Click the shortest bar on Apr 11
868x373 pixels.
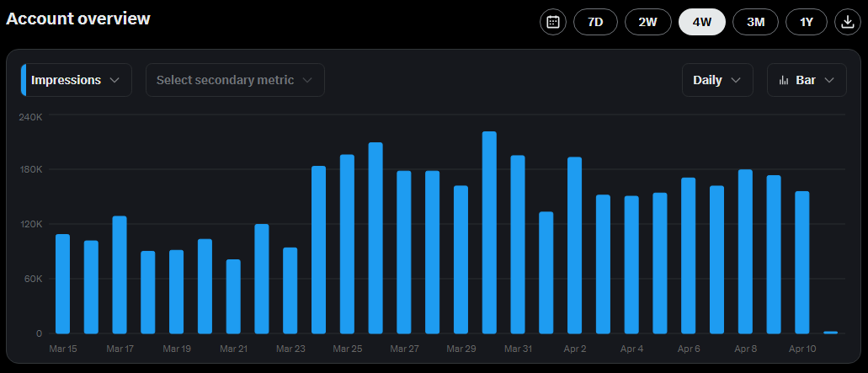click(830, 333)
